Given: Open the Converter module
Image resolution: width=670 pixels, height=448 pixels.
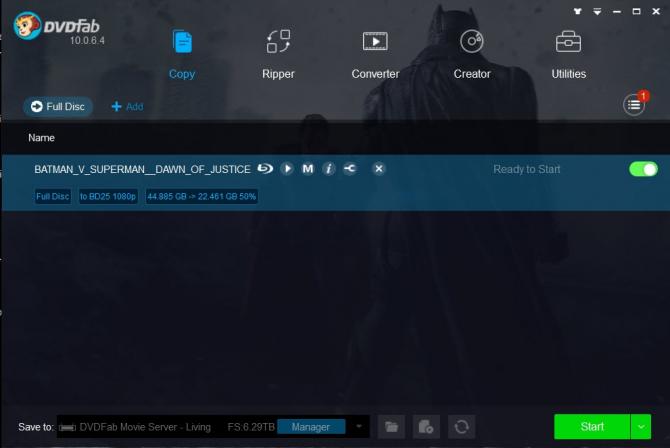Looking at the screenshot, I should click(x=375, y=54).
